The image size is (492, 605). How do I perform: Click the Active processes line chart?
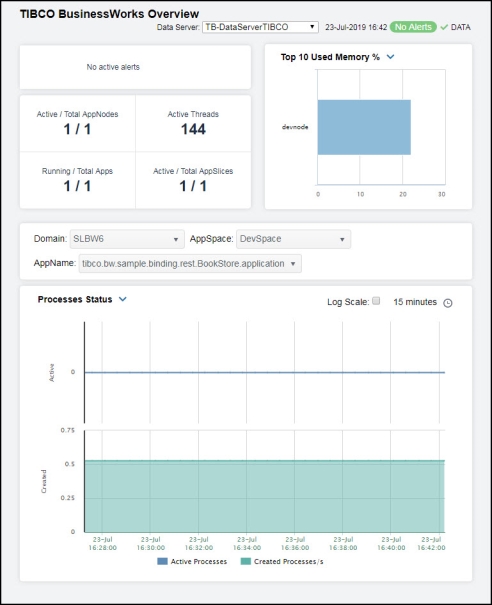pos(265,372)
